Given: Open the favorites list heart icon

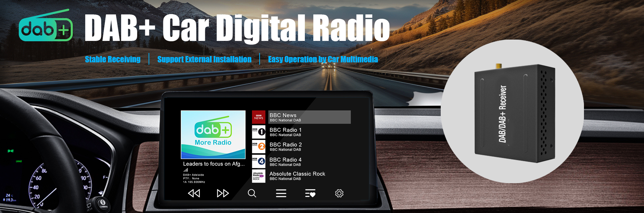Looking at the screenshot, I should pyautogui.click(x=310, y=193).
